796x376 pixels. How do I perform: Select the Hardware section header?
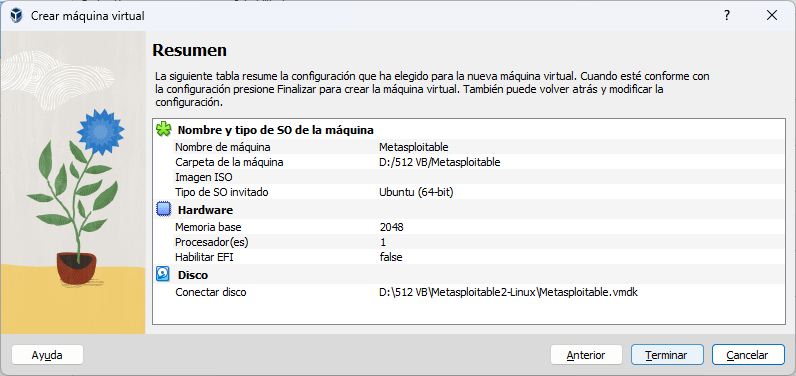point(205,210)
